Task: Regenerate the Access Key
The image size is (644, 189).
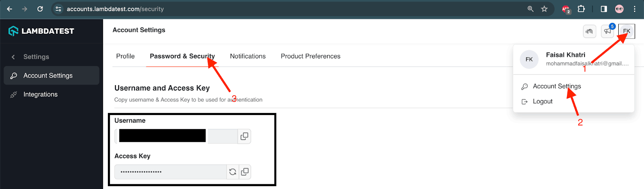Action: (x=233, y=172)
